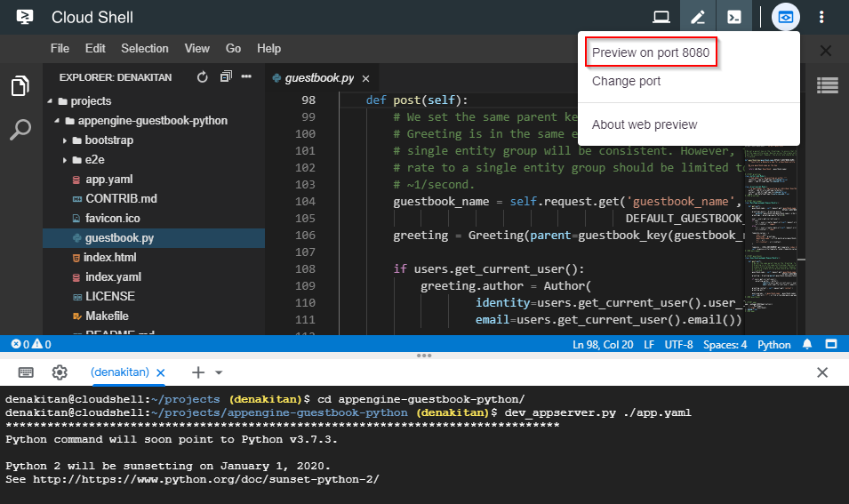Click the panel resize handle dots
849x504 pixels.
click(424, 356)
